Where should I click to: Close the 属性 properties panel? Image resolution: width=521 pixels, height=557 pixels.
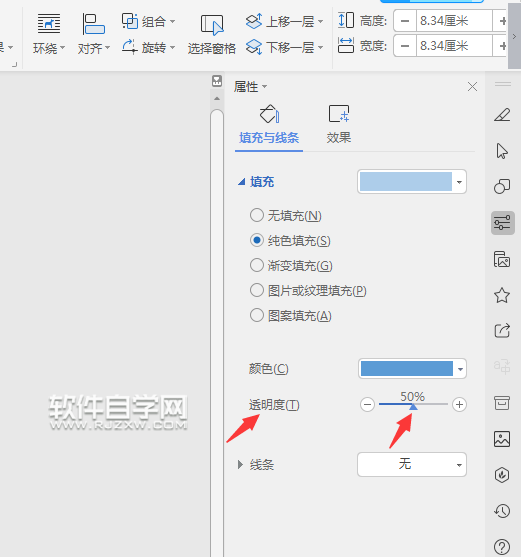472,86
